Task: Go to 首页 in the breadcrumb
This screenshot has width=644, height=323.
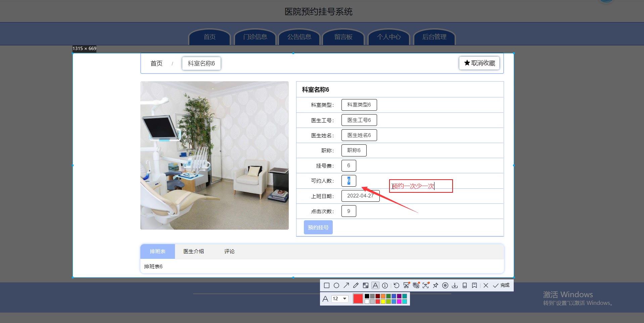Action: pyautogui.click(x=156, y=63)
